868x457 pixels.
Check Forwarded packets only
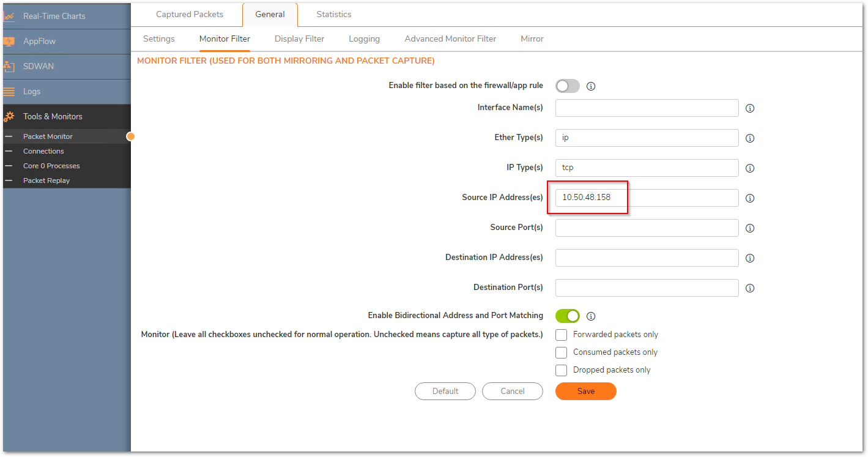point(561,335)
